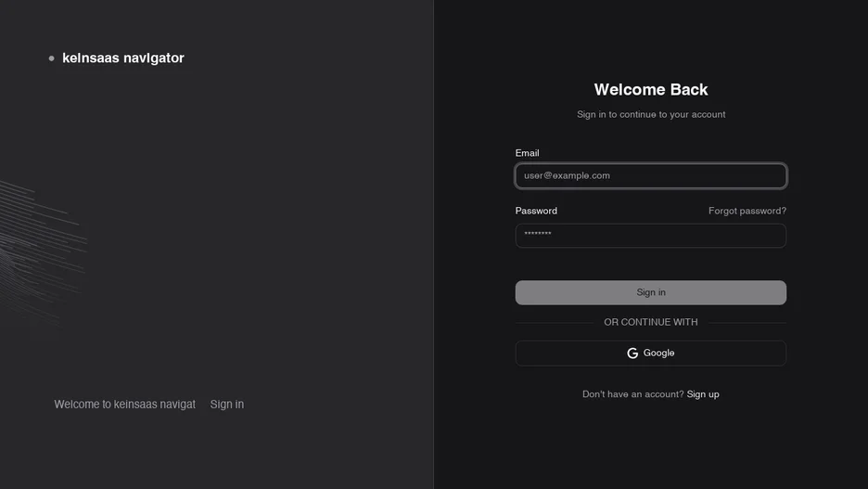Viewport: 868px width, 489px height.
Task: Click the Email field label
Action: click(x=527, y=153)
